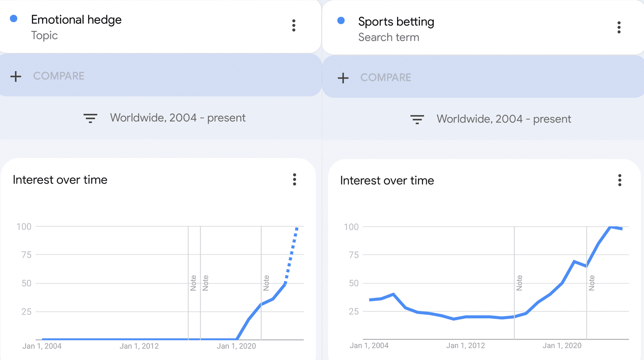Viewport: 644px width, 360px height.
Task: Click the first Note marker on the Sports betting chart
Action: coord(519,283)
